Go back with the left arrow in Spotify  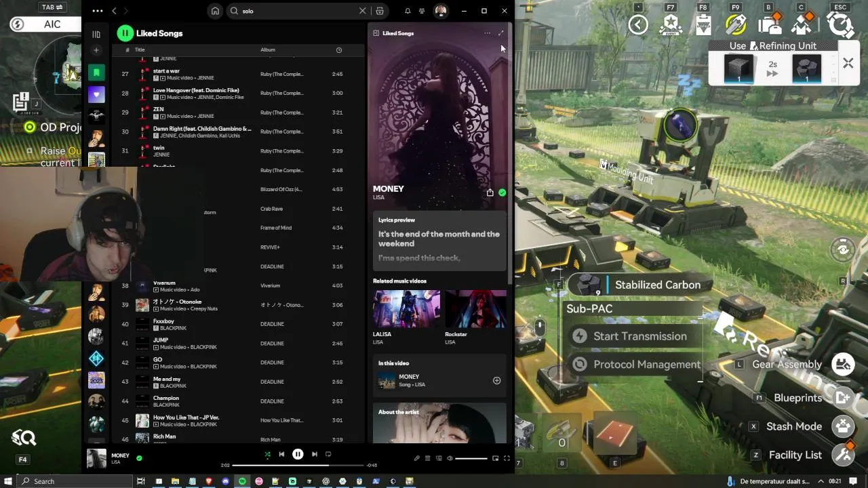(x=114, y=11)
